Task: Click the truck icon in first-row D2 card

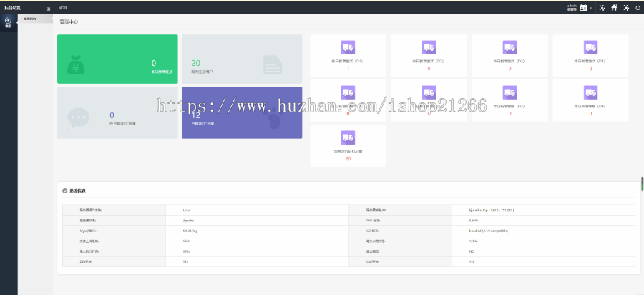Action: 429,48
